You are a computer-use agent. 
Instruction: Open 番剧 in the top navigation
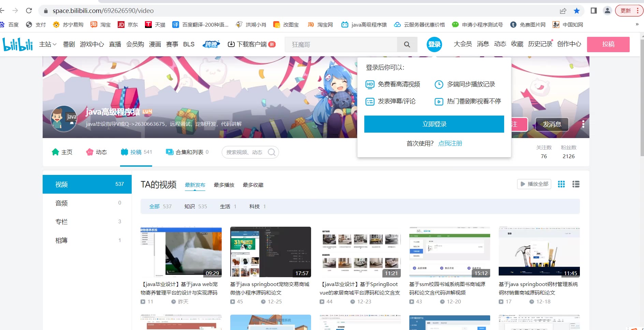click(69, 44)
